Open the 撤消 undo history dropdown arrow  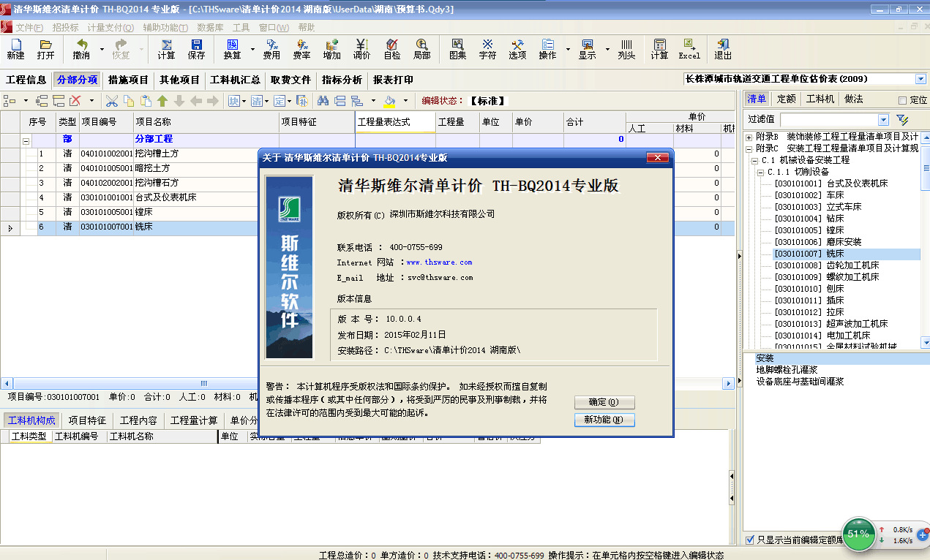pyautogui.click(x=102, y=50)
